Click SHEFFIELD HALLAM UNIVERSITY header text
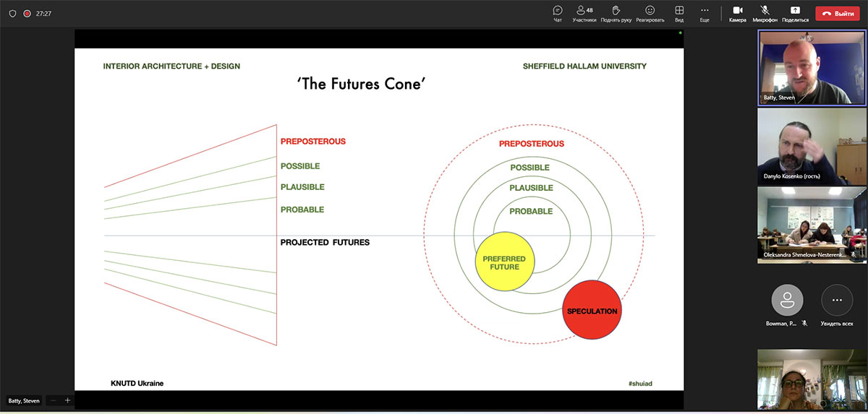The width and height of the screenshot is (868, 414). 584,66
